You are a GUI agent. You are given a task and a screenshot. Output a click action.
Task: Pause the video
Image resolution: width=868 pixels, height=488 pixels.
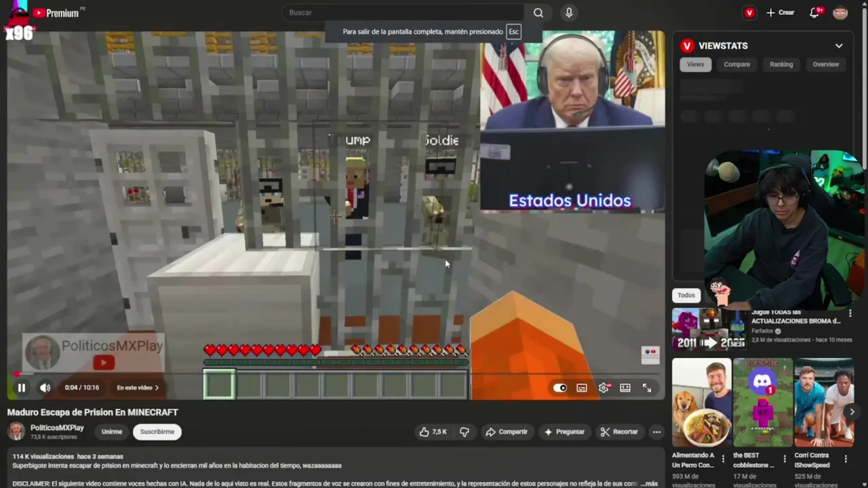[x=22, y=388]
